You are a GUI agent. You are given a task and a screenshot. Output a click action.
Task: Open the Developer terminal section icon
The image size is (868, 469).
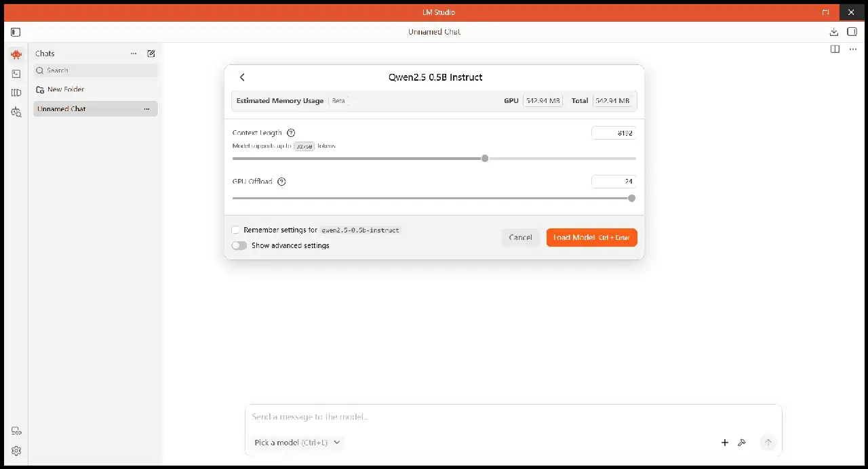coord(16,74)
